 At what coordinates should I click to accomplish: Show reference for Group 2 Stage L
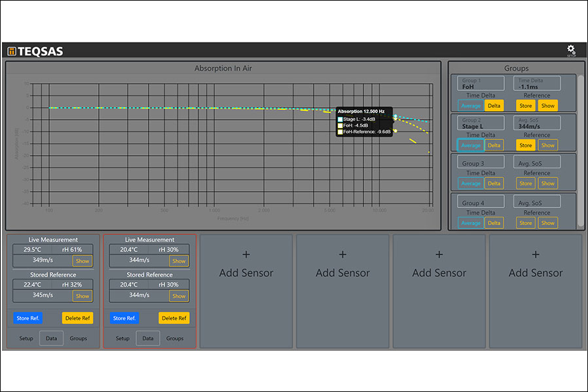click(547, 145)
